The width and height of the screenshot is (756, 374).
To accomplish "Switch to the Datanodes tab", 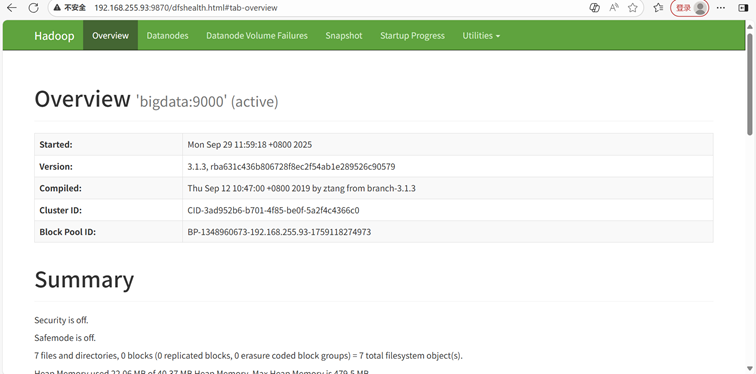I will (x=167, y=36).
